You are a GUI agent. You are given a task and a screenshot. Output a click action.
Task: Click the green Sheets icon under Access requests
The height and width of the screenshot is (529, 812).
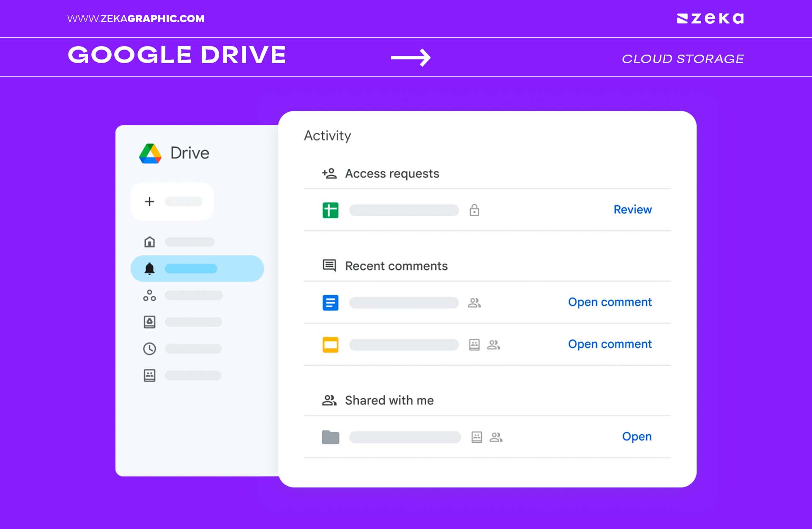(x=331, y=210)
